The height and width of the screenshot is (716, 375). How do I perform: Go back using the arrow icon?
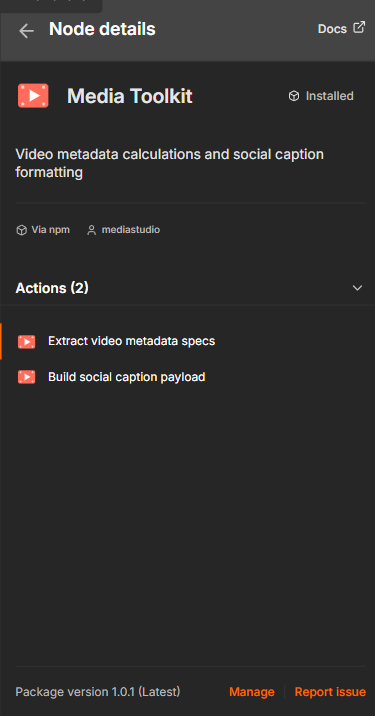(26, 31)
